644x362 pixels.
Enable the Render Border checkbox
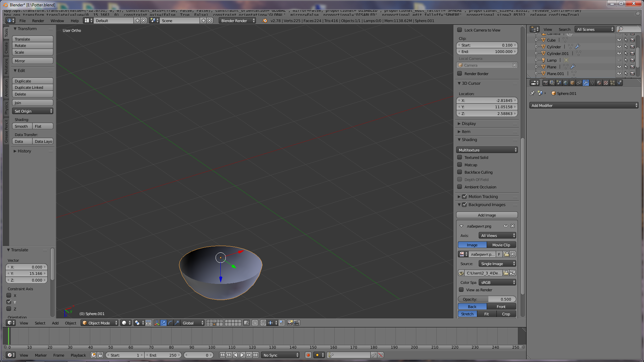[460, 73]
